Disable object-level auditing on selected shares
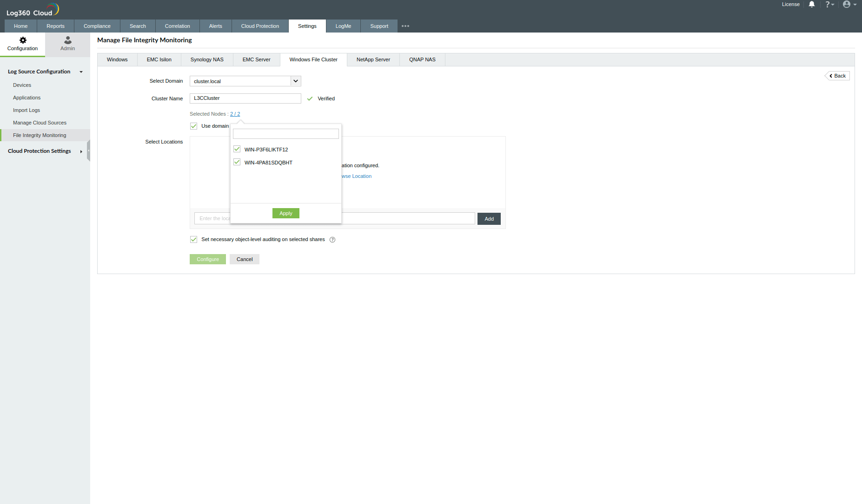Viewport: 862px width, 504px height. [x=193, y=239]
